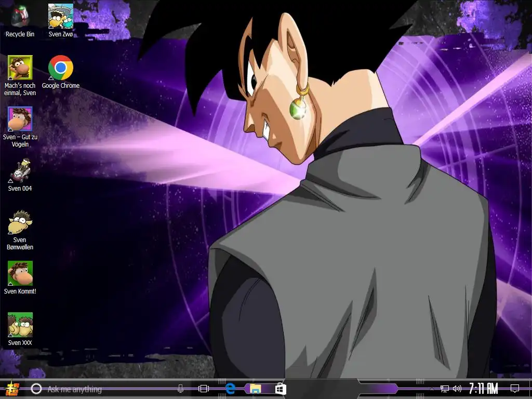This screenshot has width=532, height=399.
Task: Expand hidden system tray icons arrow
Action: [x=432, y=389]
